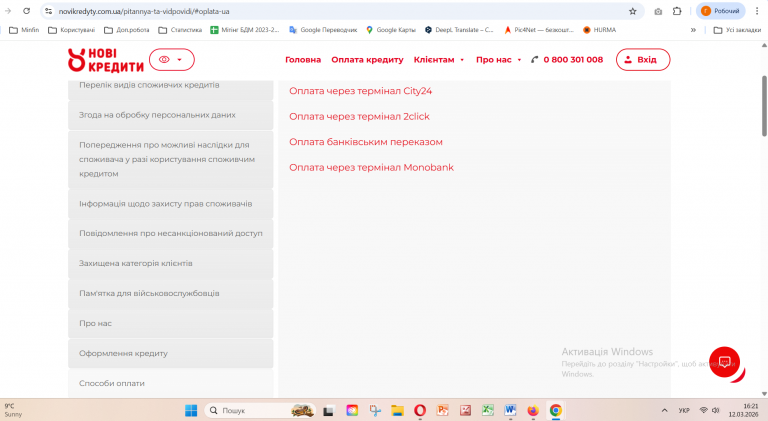Open Оплата через термінал 2click link
Viewport: 768px width, 421px height.
pyautogui.click(x=359, y=117)
